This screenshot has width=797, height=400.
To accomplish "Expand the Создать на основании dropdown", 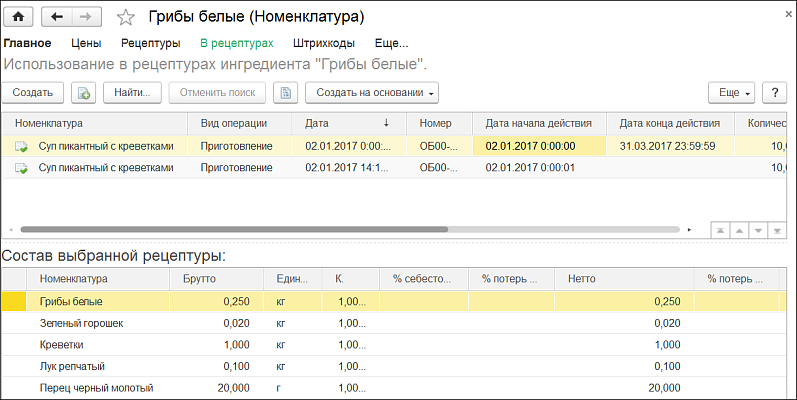I will [371, 93].
